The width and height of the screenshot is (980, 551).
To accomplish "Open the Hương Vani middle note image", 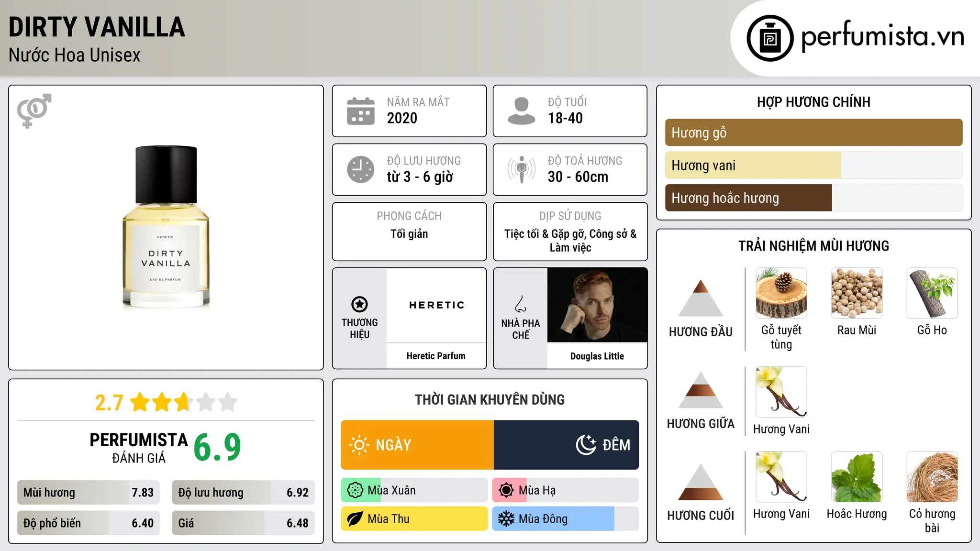I will [x=781, y=392].
